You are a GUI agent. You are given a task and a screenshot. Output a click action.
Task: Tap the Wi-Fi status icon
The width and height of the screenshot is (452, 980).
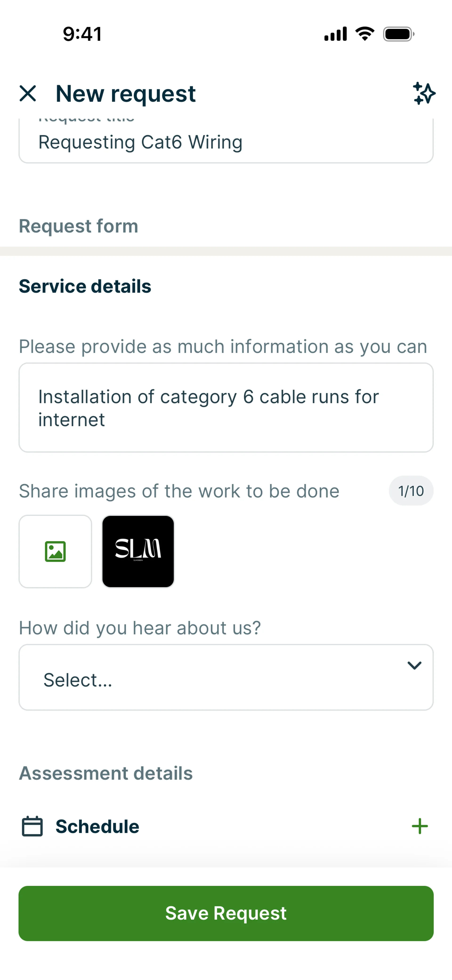click(364, 34)
